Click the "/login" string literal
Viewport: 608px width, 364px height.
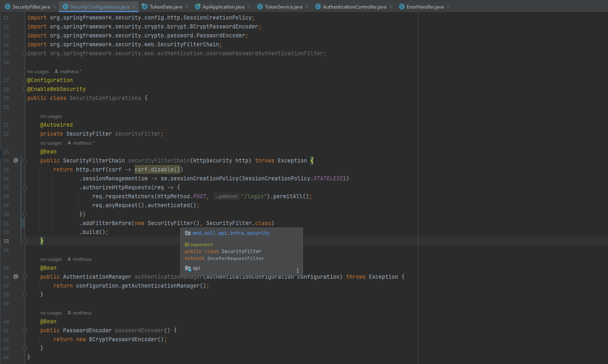click(x=254, y=196)
